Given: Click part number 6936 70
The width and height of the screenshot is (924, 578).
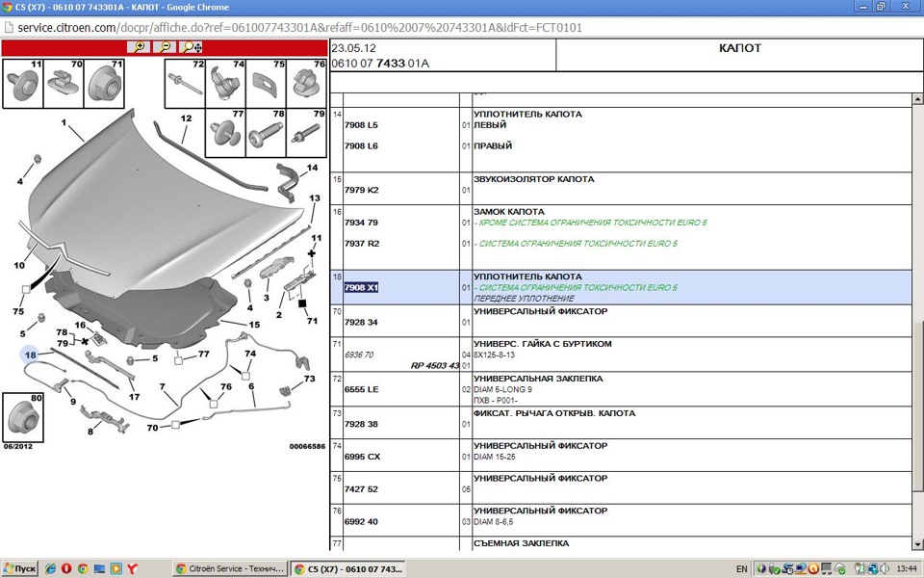Looking at the screenshot, I should click(359, 355).
